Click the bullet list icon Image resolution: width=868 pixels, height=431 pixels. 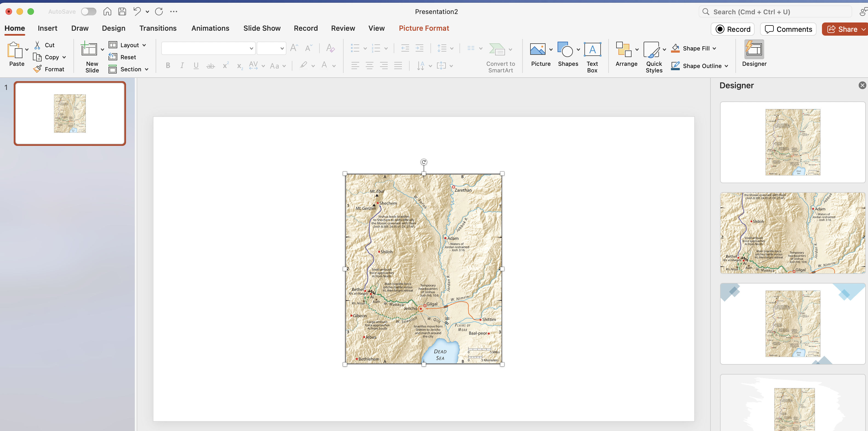[355, 48]
